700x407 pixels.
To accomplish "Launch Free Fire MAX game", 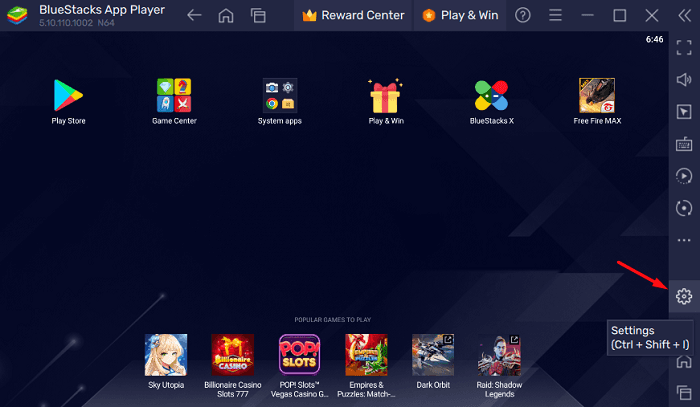I will [x=597, y=96].
